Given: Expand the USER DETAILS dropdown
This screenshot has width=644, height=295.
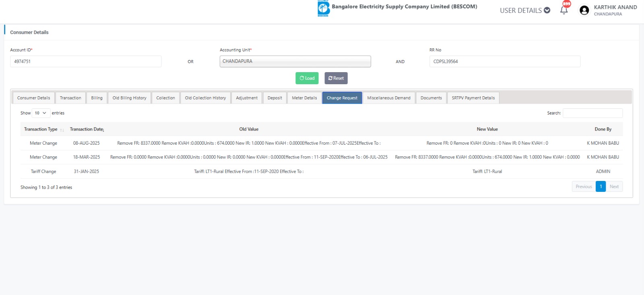Looking at the screenshot, I should click(x=525, y=10).
